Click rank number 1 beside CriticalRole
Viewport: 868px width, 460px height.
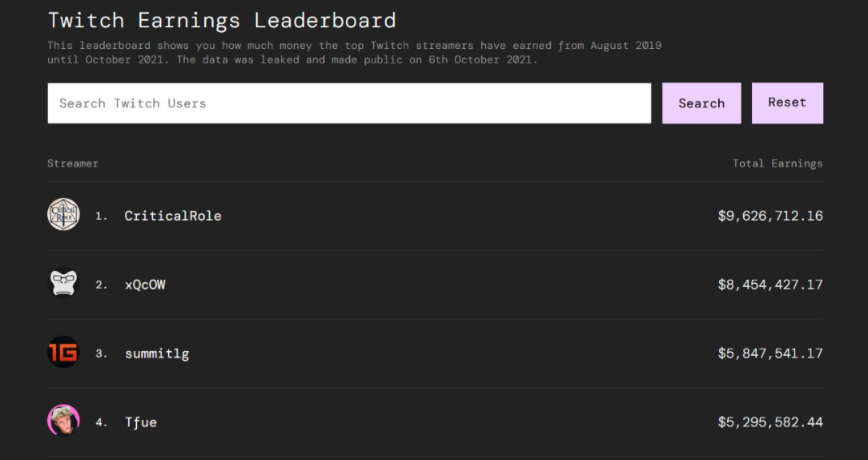coord(101,216)
